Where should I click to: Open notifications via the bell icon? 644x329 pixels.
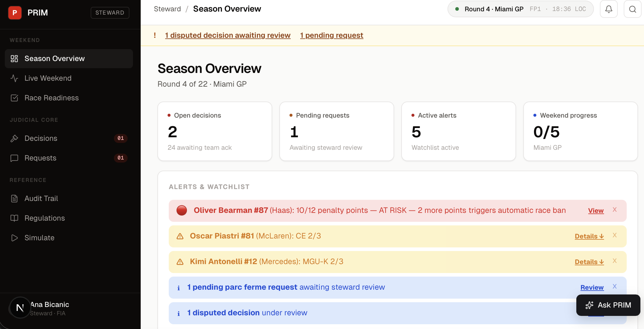609,9
